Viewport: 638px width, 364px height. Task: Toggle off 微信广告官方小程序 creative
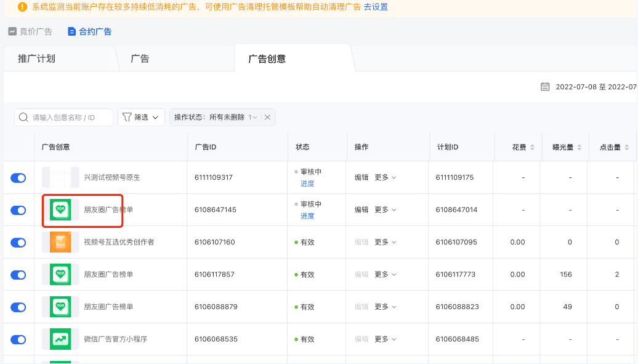pyautogui.click(x=18, y=339)
